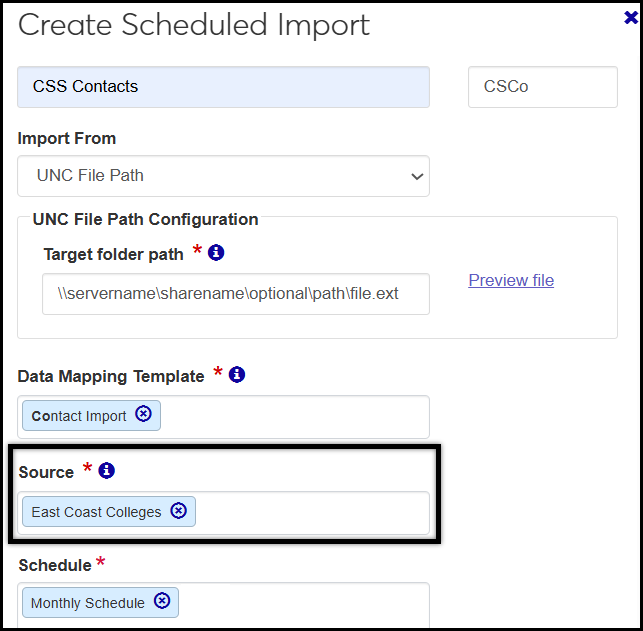Focus the Target folder path input
The image size is (643, 631).
point(236,294)
